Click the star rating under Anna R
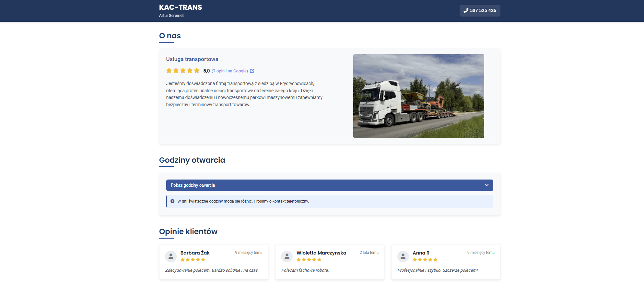 (x=425, y=260)
